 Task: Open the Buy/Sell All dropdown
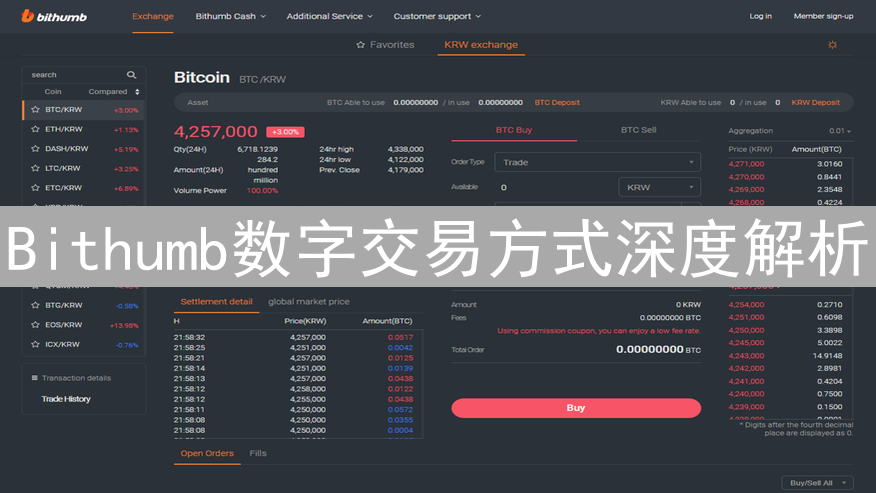pos(817,483)
